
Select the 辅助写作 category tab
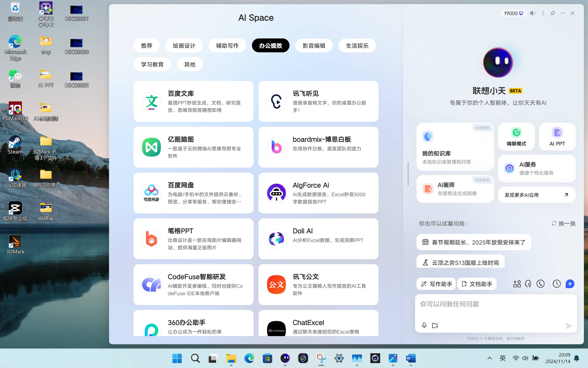(227, 46)
